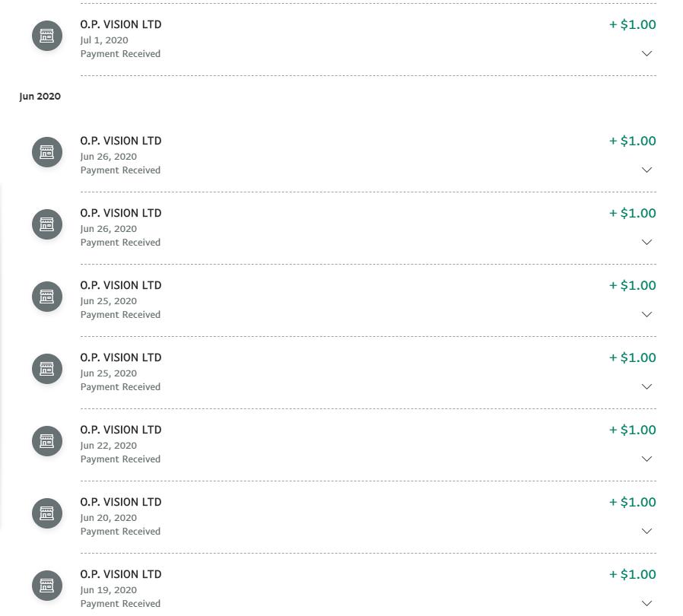Expand the first Jun 26 payment chevron
This screenshot has width=683, height=616.
pyautogui.click(x=646, y=170)
